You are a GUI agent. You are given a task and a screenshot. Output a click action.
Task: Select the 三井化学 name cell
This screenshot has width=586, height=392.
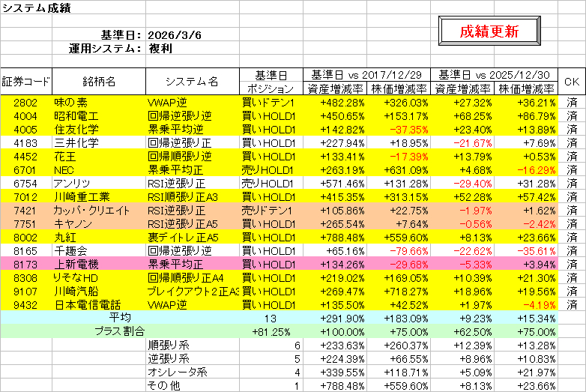pyautogui.click(x=99, y=142)
